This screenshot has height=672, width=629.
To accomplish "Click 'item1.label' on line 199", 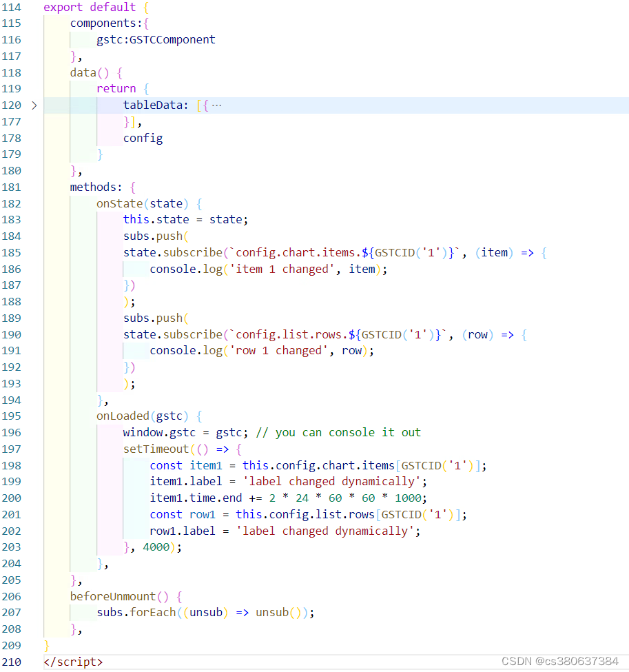I will click(186, 482).
